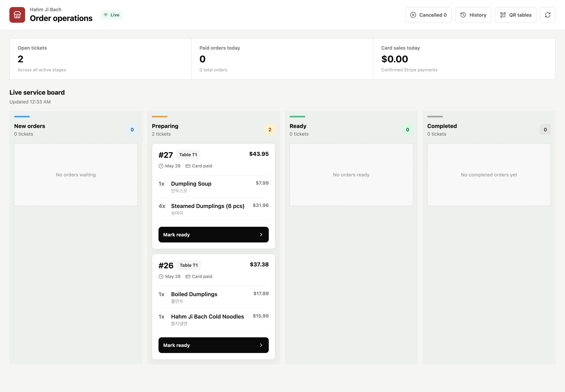Open the Cancelled 0 orders list
Screen dimensions: 565x392
pos(428,15)
